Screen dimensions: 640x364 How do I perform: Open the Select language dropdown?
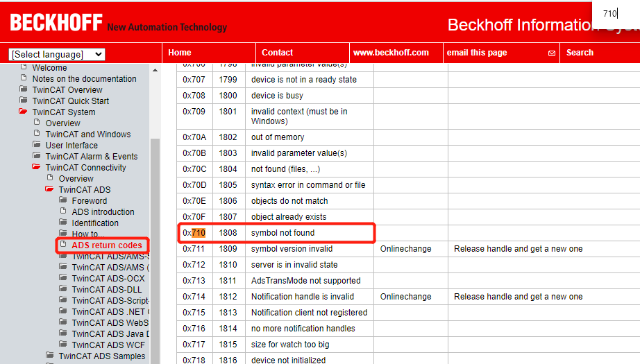(x=57, y=54)
